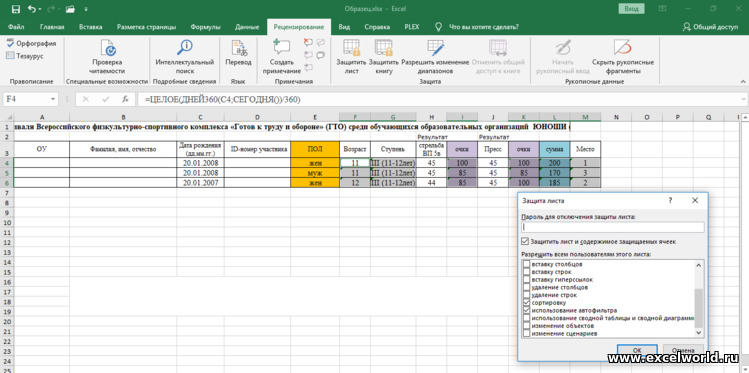Launch Проверка читаемости accessibility check
The height and width of the screenshot is (373, 749).
click(107, 57)
